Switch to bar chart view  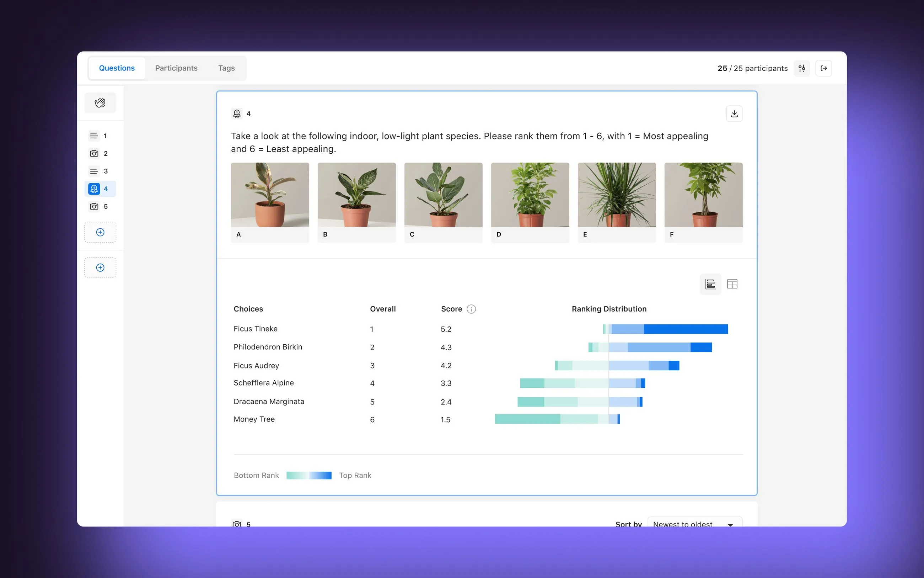click(x=710, y=284)
